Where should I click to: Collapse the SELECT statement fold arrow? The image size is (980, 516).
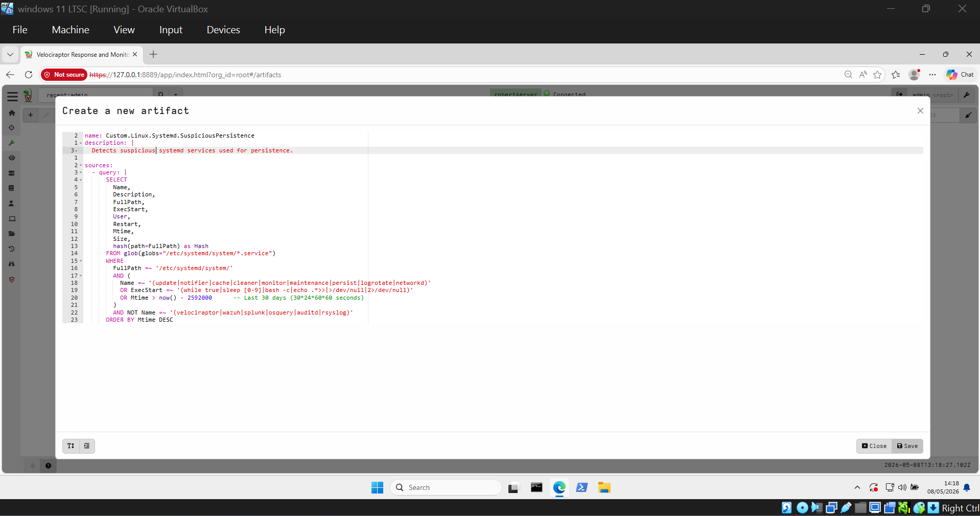[81, 180]
